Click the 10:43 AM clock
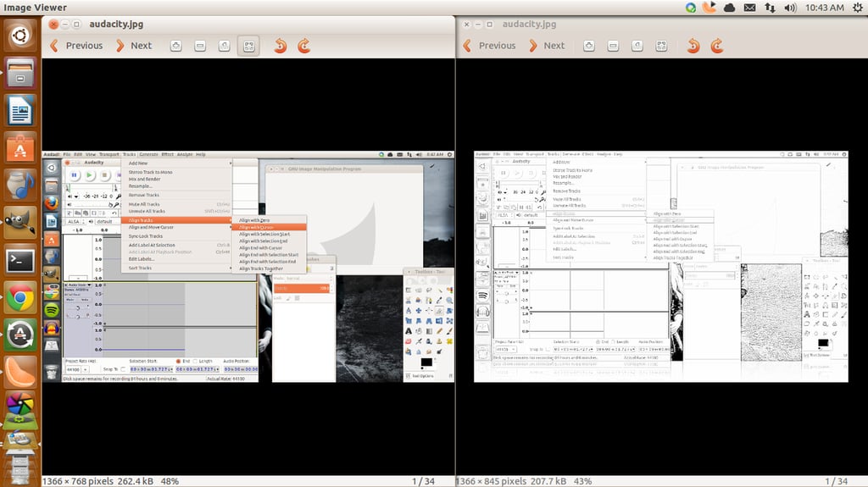Viewport: 868px width, 487px height. point(824,8)
